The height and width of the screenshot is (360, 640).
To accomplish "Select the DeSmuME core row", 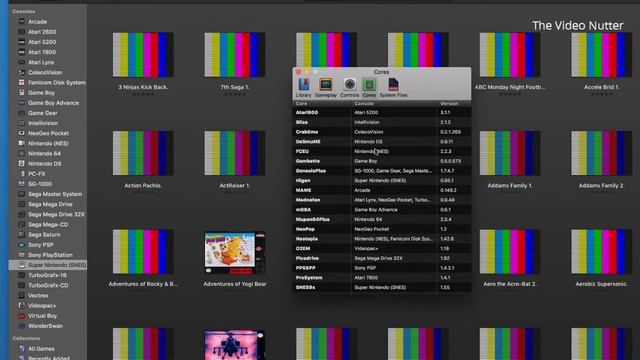I will 382,142.
